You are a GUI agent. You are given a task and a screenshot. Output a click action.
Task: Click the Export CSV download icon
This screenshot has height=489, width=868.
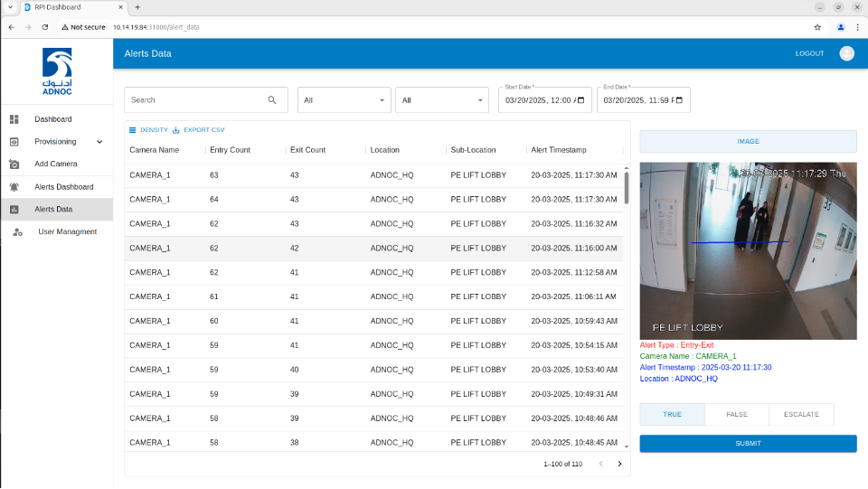(176, 130)
